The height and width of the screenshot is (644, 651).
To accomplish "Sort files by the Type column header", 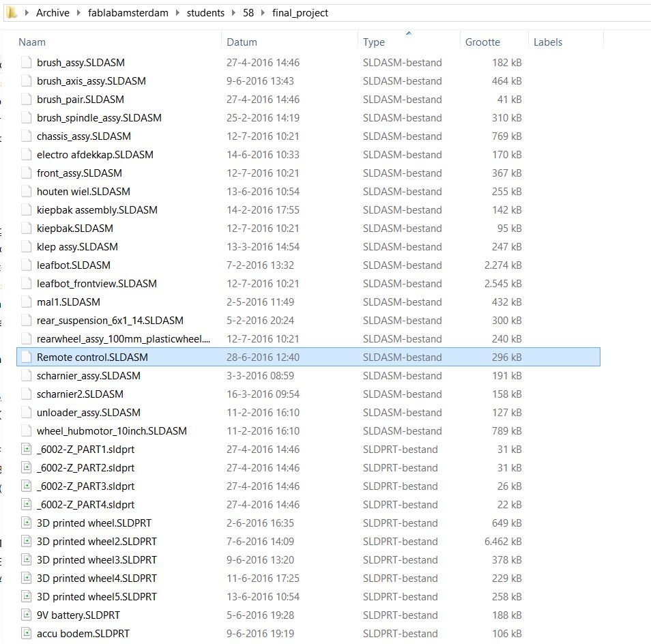I will coord(374,42).
